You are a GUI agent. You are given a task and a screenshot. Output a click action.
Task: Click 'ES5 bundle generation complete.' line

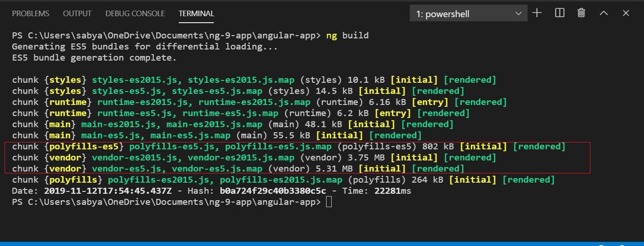[x=94, y=57]
